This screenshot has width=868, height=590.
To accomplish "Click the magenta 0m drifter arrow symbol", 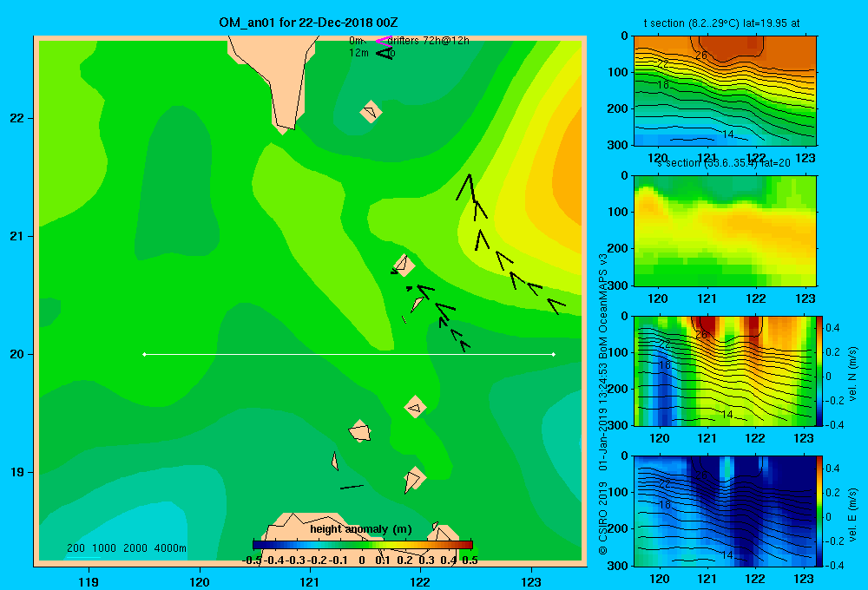I will 383,41.
